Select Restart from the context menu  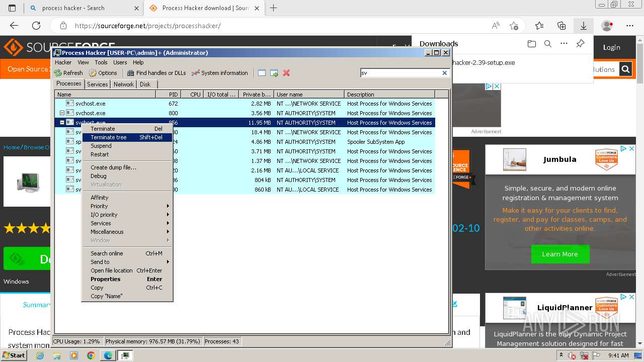coord(127,154)
